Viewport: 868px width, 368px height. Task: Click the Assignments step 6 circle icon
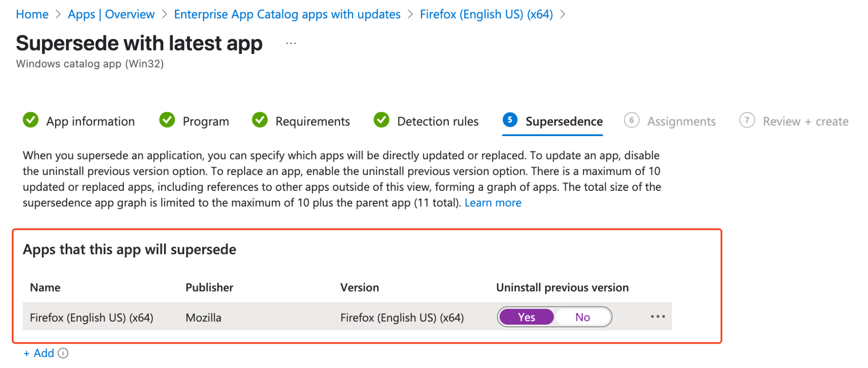coord(632,120)
